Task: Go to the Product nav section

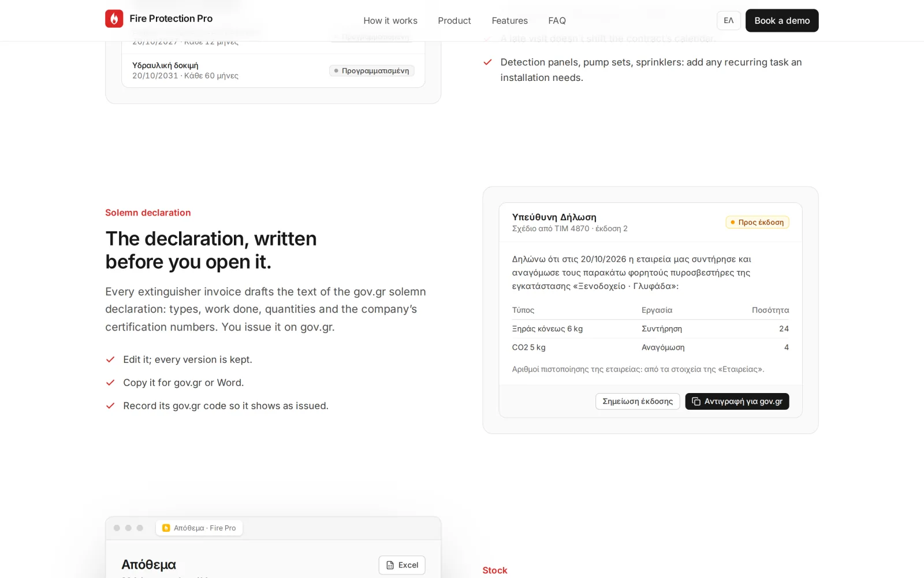Action: [454, 21]
